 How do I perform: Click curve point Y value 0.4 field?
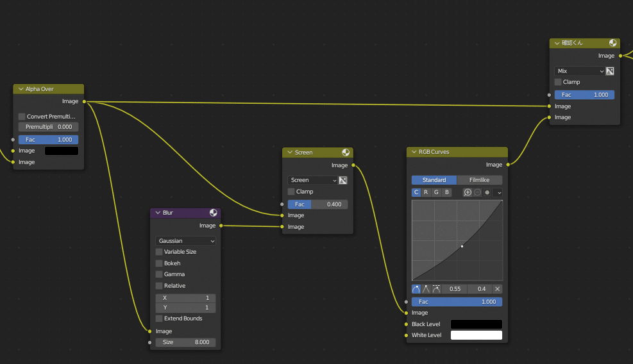pos(480,289)
